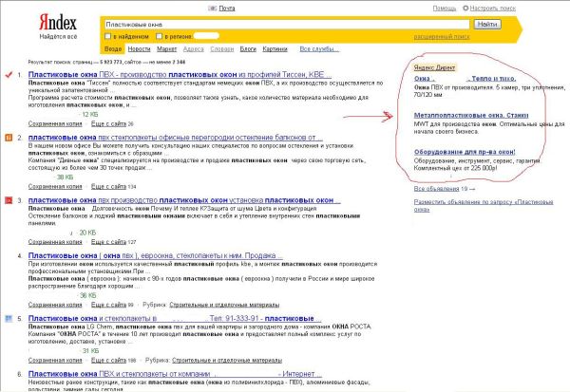570x392 pixels.
Task: Enable the 'в регионе' checkbox
Action: [x=159, y=36]
